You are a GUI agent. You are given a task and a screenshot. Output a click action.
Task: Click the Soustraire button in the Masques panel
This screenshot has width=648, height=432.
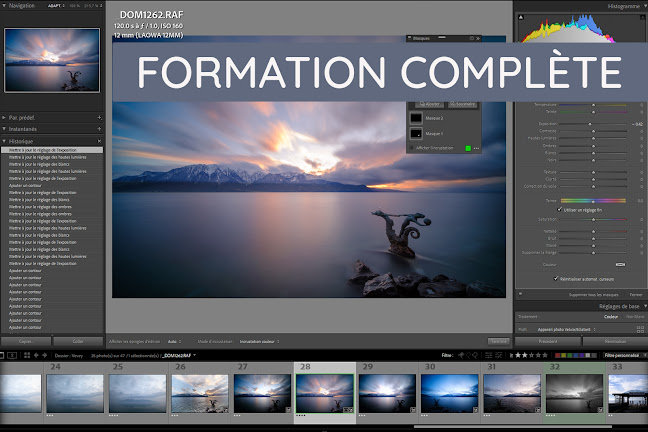(x=463, y=104)
